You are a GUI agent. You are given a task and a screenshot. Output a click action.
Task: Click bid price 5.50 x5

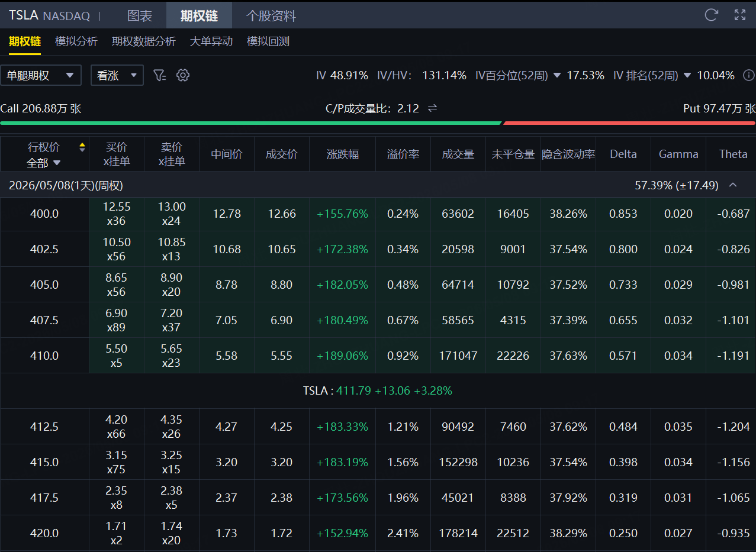coord(117,356)
